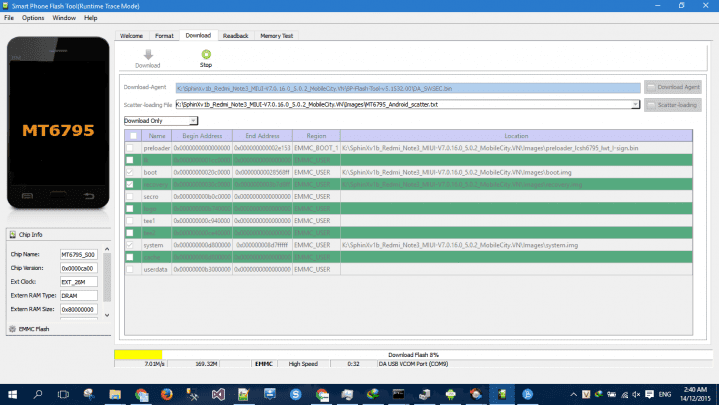Open the ENG language selector

click(665, 394)
